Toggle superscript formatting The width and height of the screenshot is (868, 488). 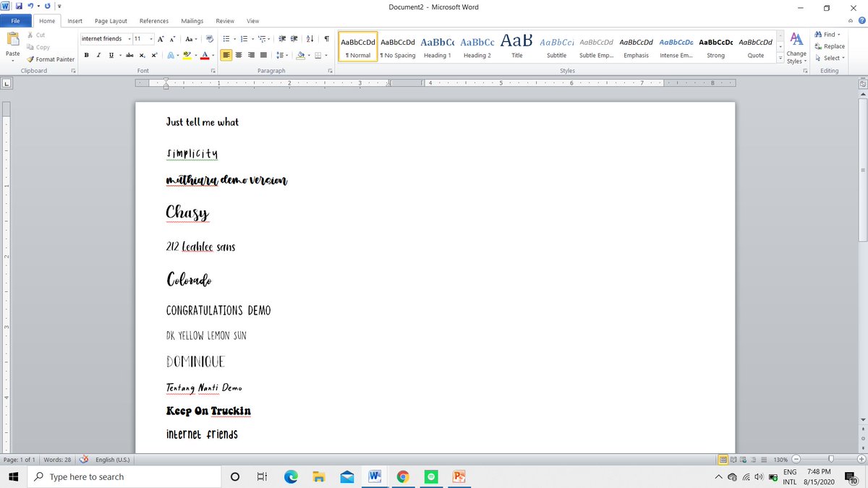pyautogui.click(x=153, y=55)
